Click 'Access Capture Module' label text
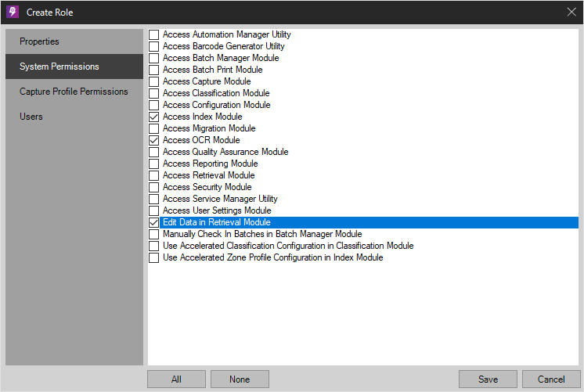The image size is (584, 392). (x=207, y=81)
